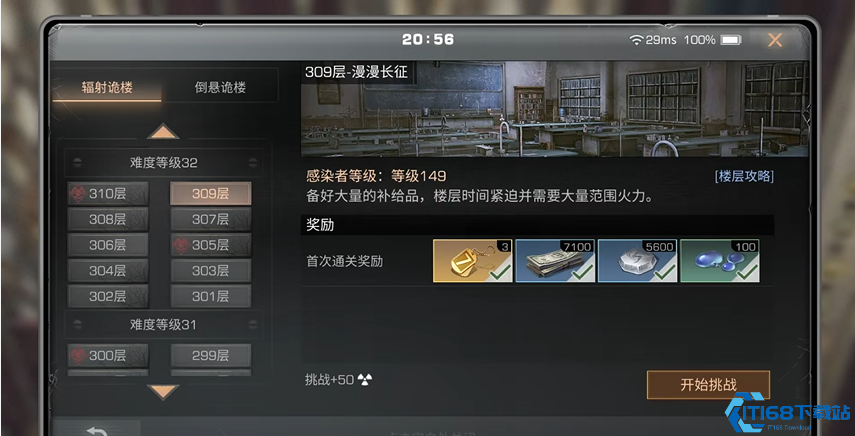855x436 pixels.
Task: Start the challenge with 开始挑战
Action: coord(708,385)
